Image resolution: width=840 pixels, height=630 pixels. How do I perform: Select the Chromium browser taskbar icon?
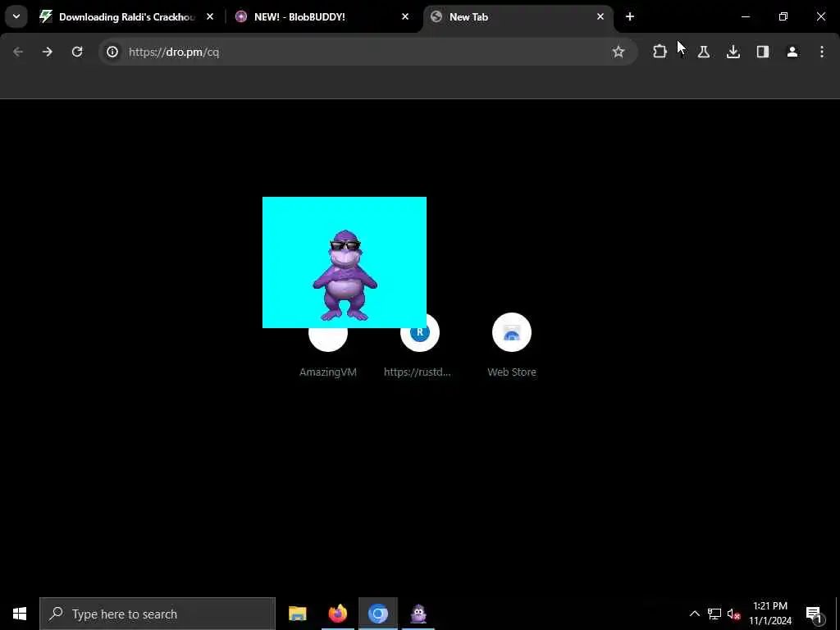pyautogui.click(x=377, y=614)
